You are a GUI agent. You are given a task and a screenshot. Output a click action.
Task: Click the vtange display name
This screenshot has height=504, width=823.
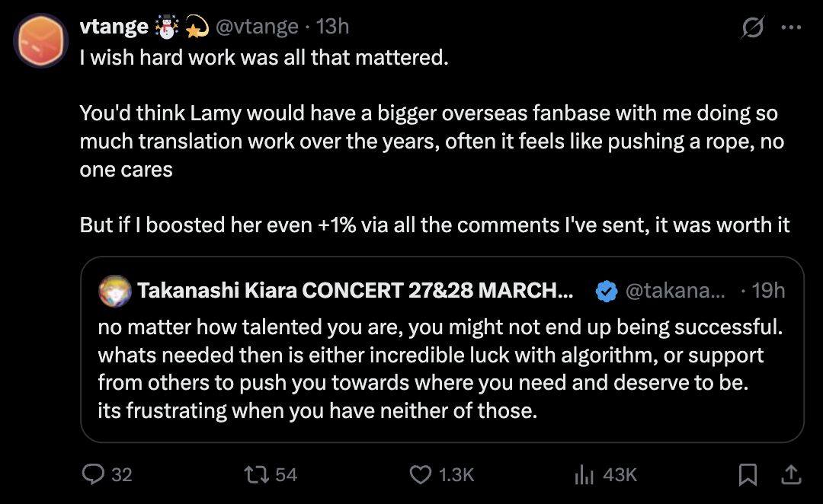114,26
